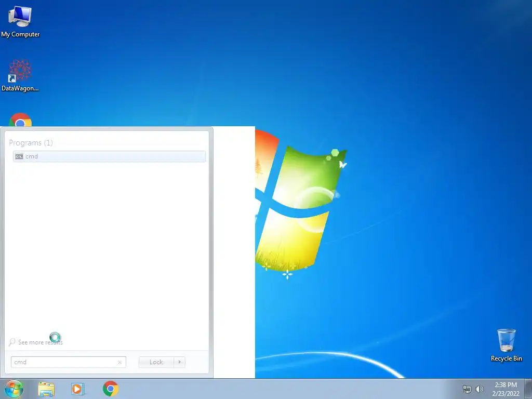Open the Recycle Bin
The image size is (532, 399).
coord(506,345)
